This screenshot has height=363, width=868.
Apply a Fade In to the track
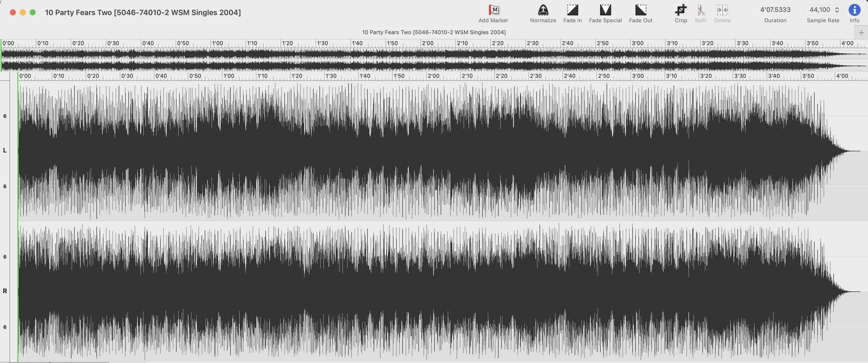click(572, 10)
